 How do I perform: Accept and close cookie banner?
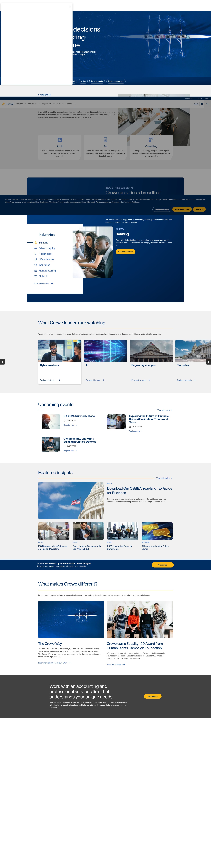click(x=182, y=209)
